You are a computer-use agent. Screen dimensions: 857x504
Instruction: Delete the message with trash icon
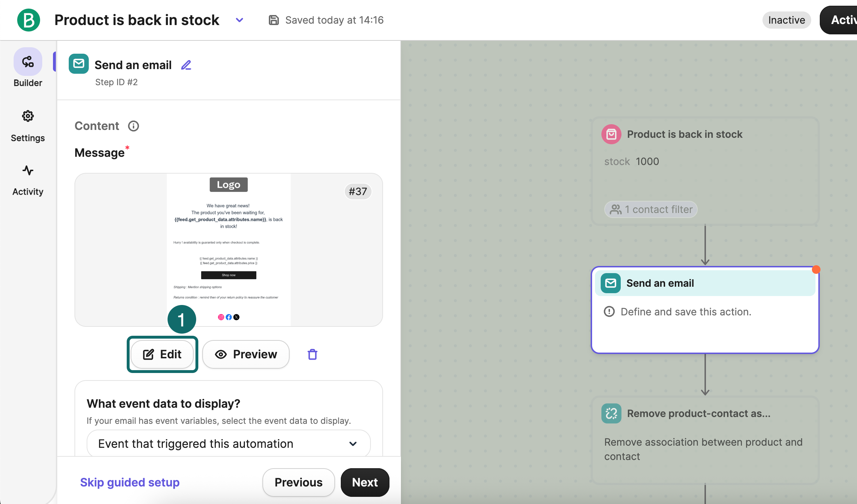point(313,354)
